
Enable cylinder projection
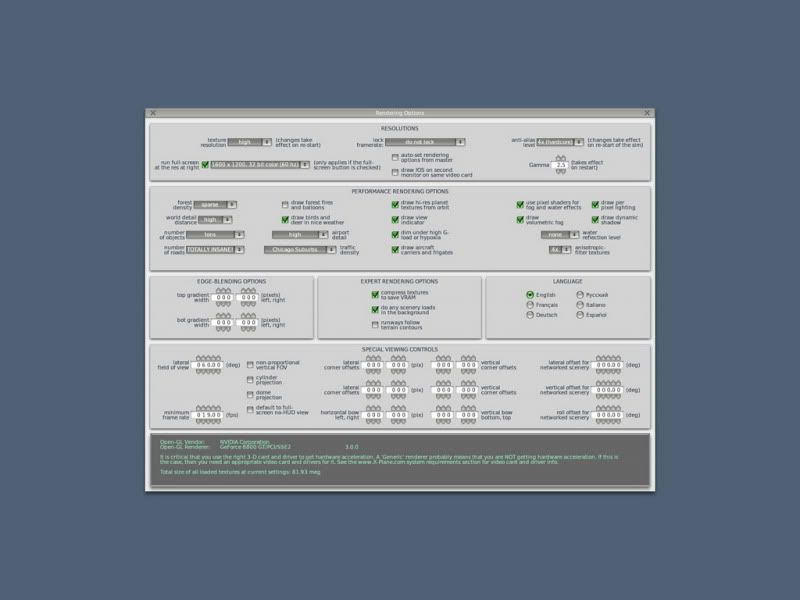pos(250,380)
